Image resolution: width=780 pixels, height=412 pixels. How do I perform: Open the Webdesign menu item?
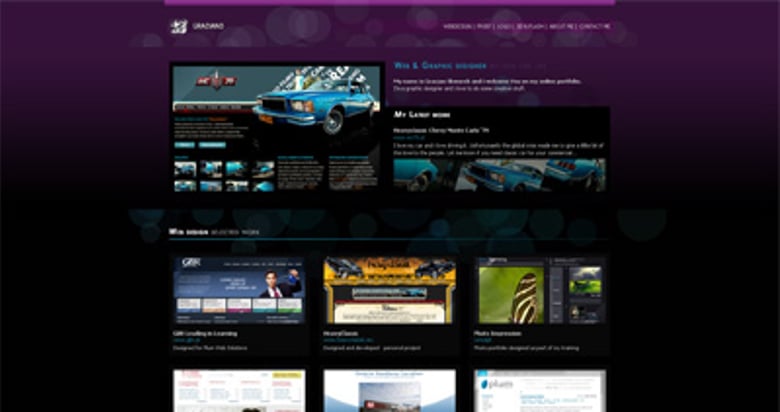pyautogui.click(x=458, y=26)
